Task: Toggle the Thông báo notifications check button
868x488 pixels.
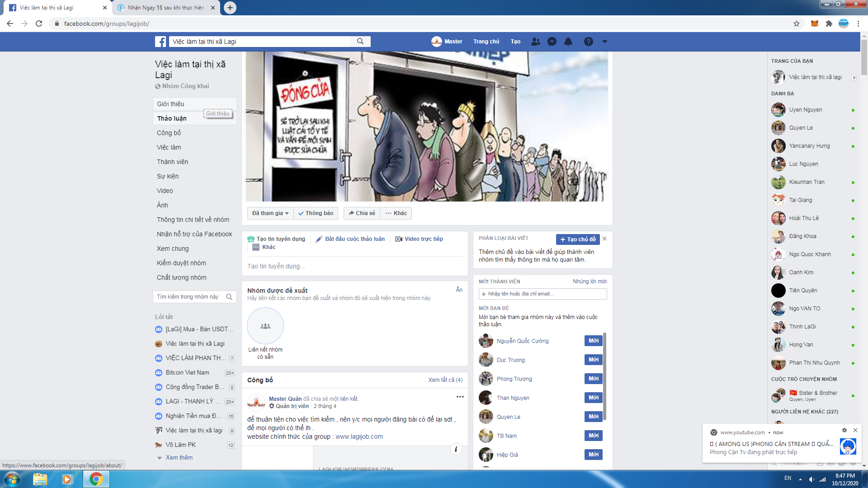Action: point(316,213)
